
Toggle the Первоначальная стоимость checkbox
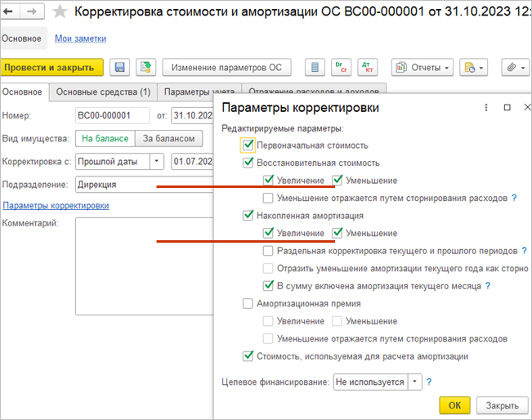[248, 145]
